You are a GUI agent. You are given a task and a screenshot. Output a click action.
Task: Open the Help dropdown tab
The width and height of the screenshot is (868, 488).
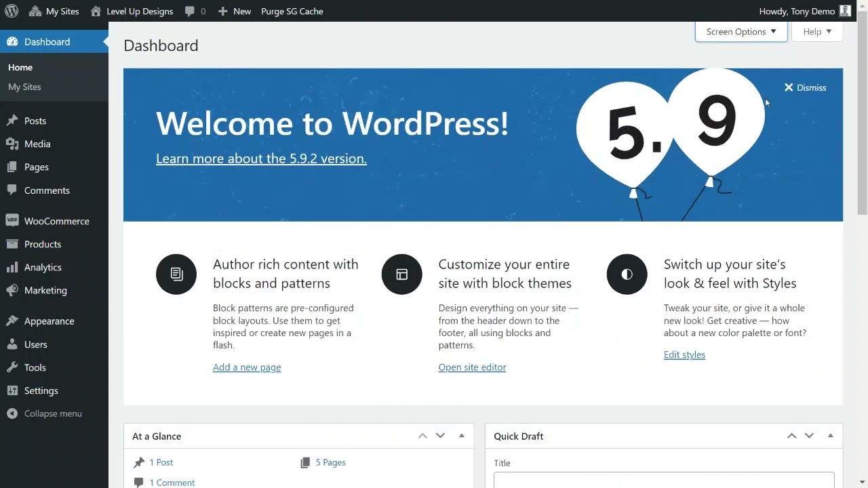pyautogui.click(x=817, y=32)
